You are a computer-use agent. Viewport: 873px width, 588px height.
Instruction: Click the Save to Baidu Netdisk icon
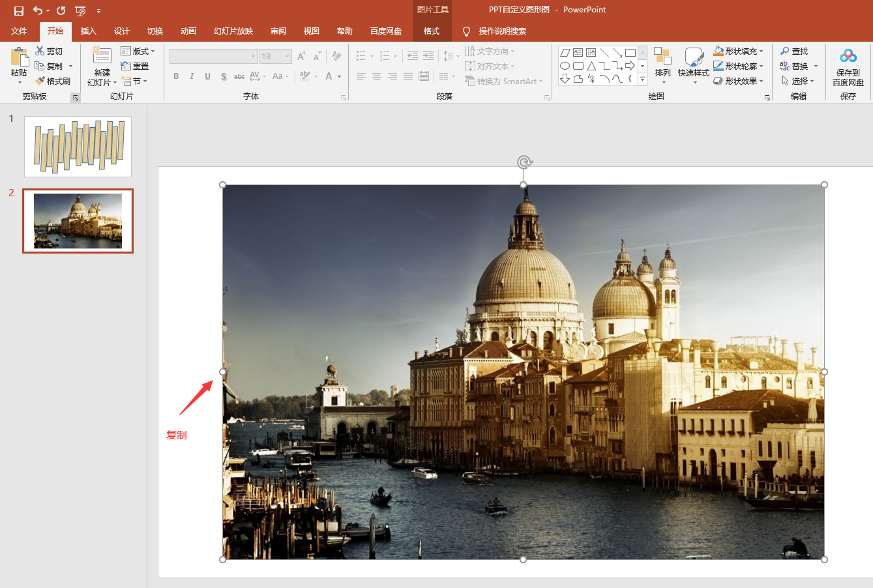coord(848,57)
